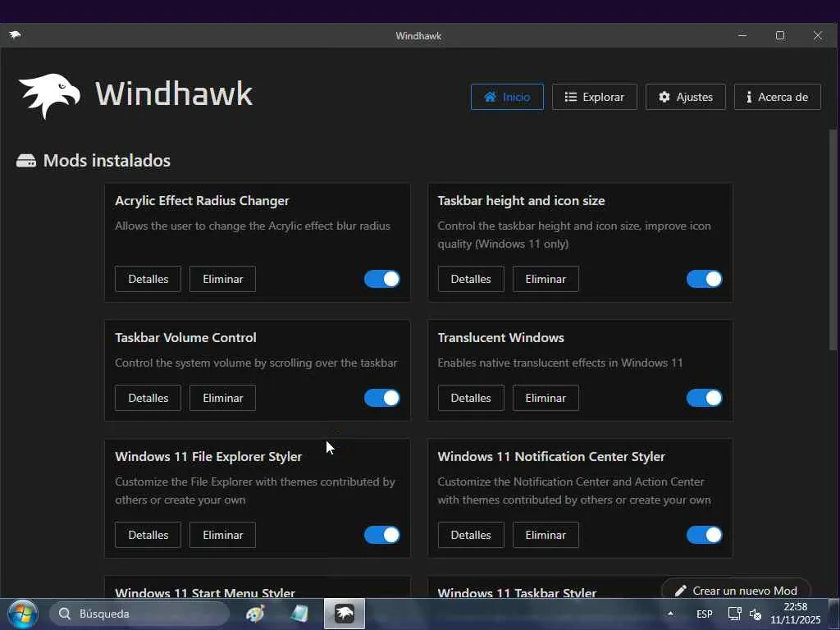Open the Inicio home tab
840x630 pixels.
coord(507,97)
